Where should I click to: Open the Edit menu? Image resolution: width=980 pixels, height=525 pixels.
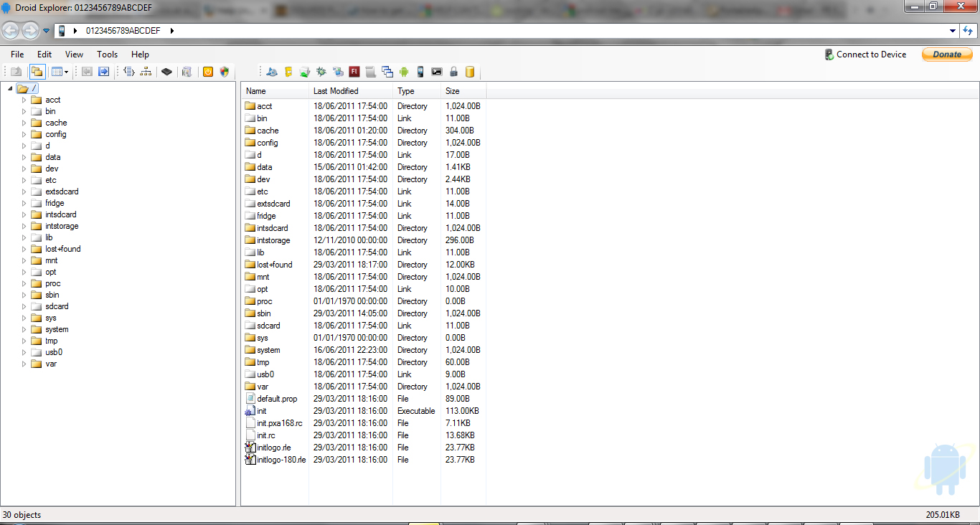tap(44, 55)
